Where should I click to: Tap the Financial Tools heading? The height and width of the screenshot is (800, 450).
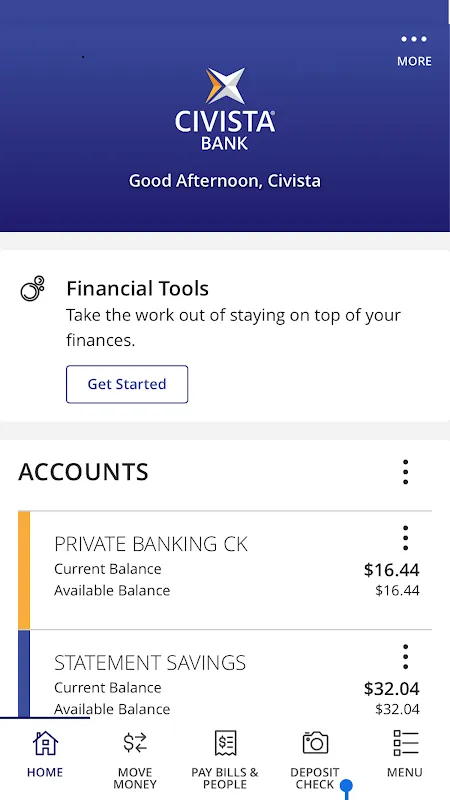137,289
